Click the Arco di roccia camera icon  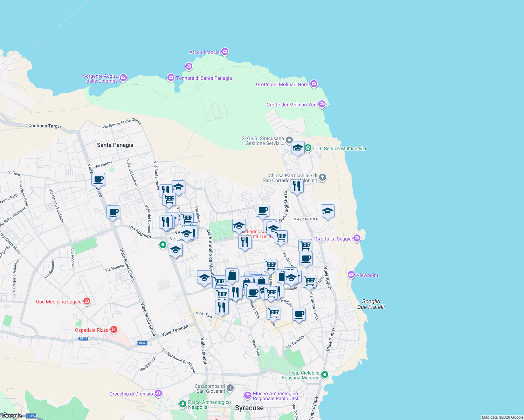pos(225,52)
